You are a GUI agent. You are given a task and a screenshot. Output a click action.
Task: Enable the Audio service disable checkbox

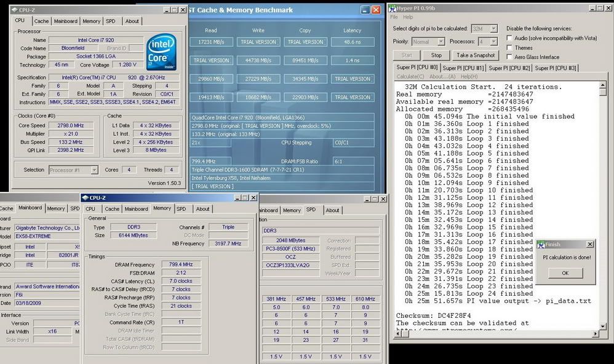[x=509, y=38]
